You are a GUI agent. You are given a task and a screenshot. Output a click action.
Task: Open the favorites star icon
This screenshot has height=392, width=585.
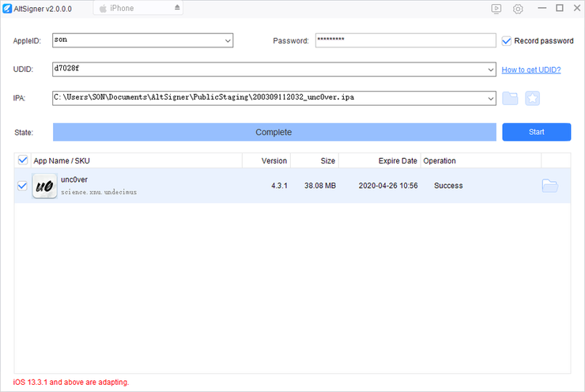[532, 98]
